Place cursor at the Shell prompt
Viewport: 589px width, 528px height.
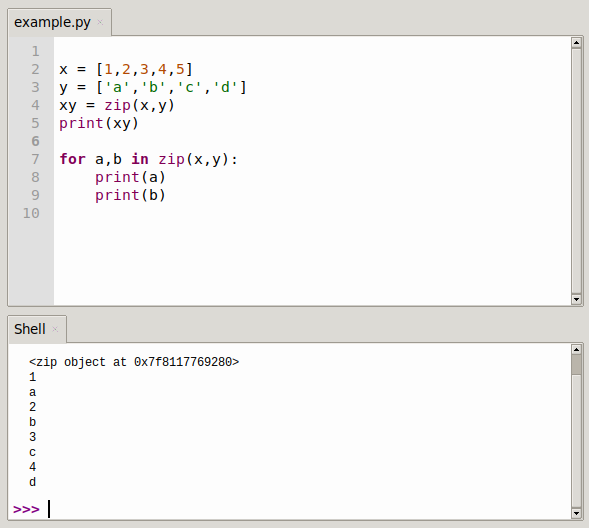coord(49,509)
